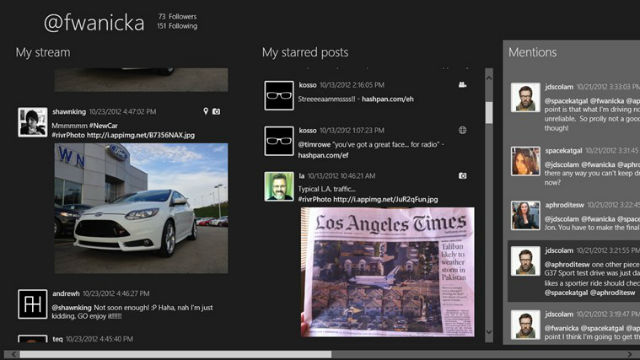The width and height of the screenshot is (640, 360).
Task: Click the la username in starred posts
Action: [x=302, y=176]
